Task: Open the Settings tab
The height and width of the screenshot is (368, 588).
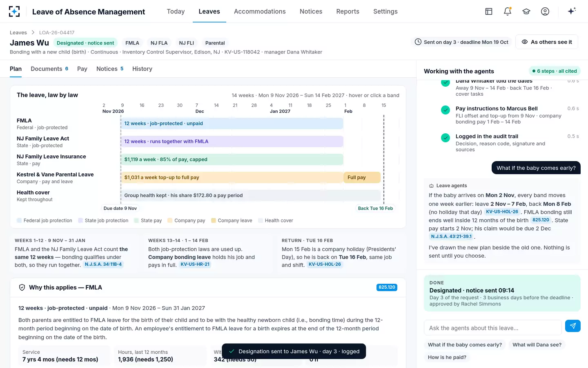Action: pyautogui.click(x=385, y=11)
